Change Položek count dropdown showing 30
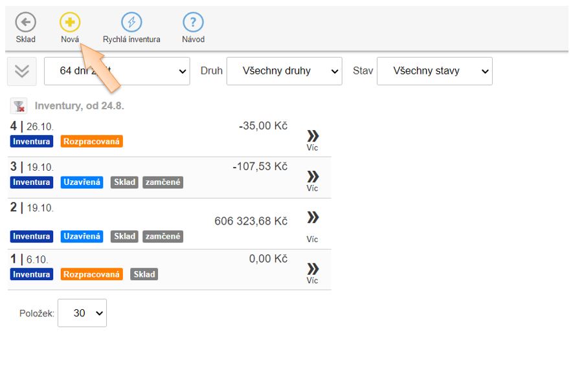The image size is (573, 392). tap(82, 313)
